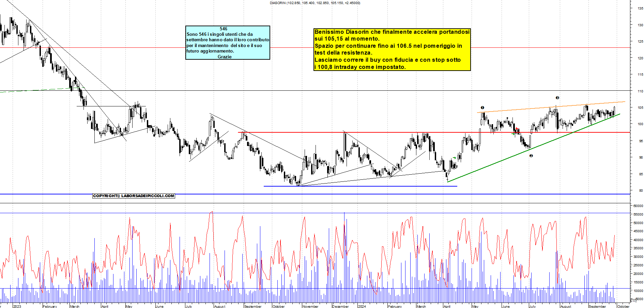Click wave marker number 3 above the orange line
The image size is (644, 308).
(557, 98)
